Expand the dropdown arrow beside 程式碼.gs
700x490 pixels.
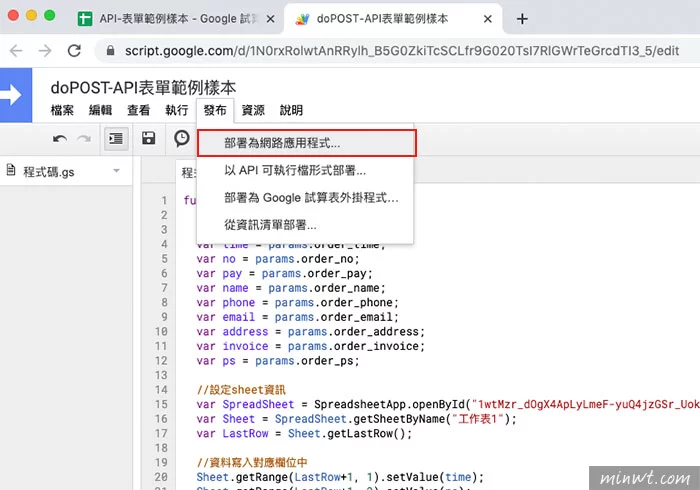click(x=117, y=170)
